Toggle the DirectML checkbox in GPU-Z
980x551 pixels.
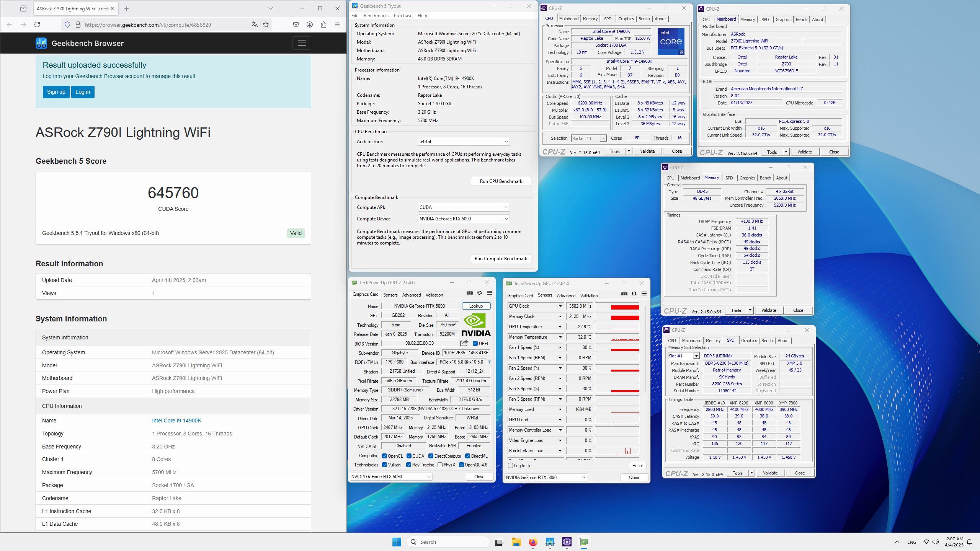pyautogui.click(x=467, y=456)
